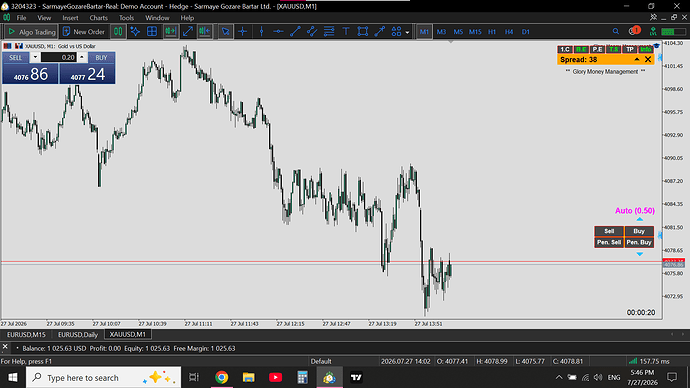
Task: Click the search magnifier icon
Action: pyautogui.click(x=616, y=31)
